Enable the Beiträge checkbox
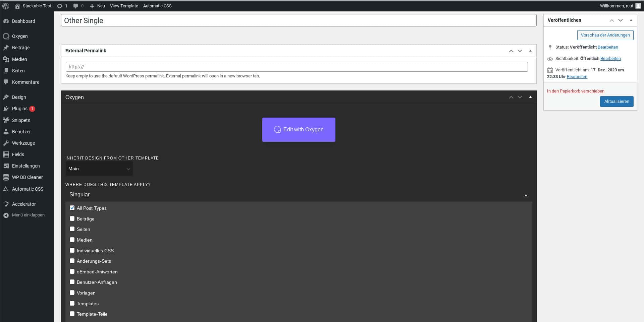 click(72, 219)
